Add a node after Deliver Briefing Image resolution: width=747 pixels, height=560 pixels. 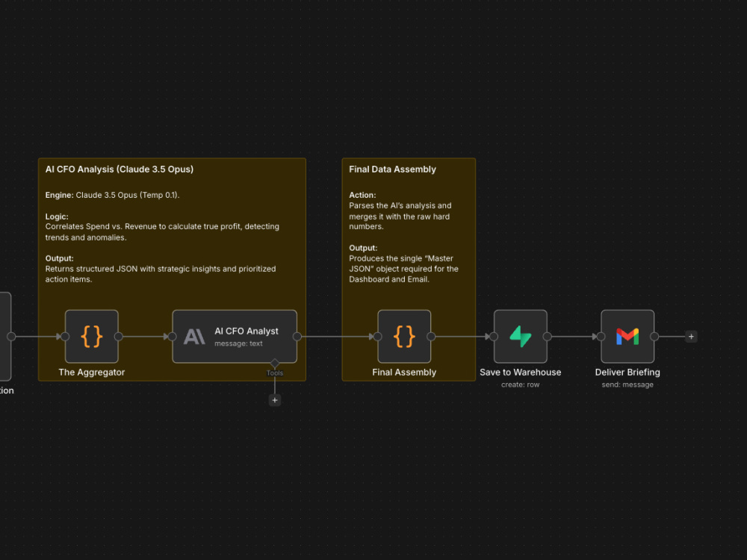(691, 337)
